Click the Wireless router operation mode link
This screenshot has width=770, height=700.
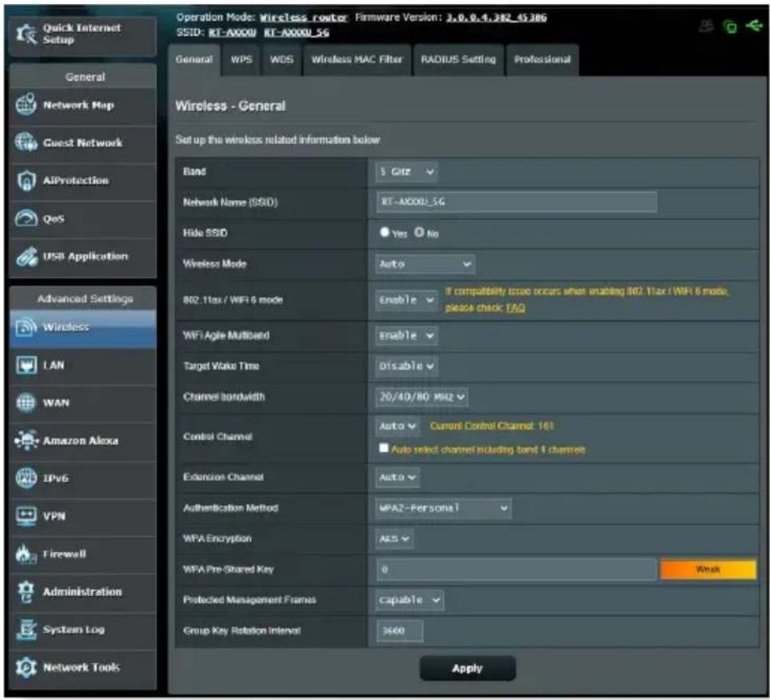[x=304, y=18]
